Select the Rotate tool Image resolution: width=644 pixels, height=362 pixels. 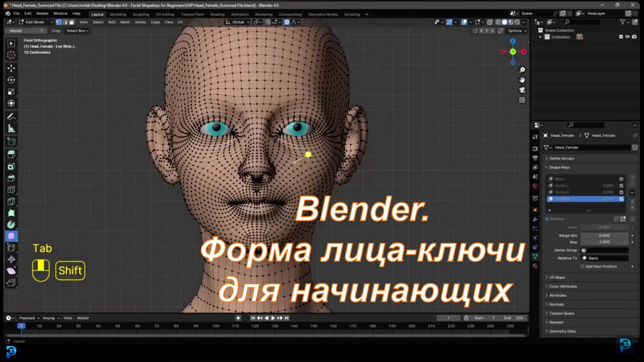pyautogui.click(x=11, y=80)
